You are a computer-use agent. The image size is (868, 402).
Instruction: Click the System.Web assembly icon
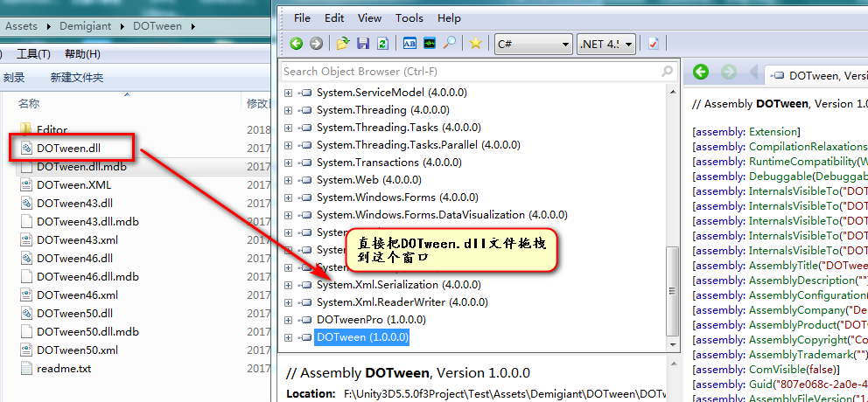click(x=306, y=180)
